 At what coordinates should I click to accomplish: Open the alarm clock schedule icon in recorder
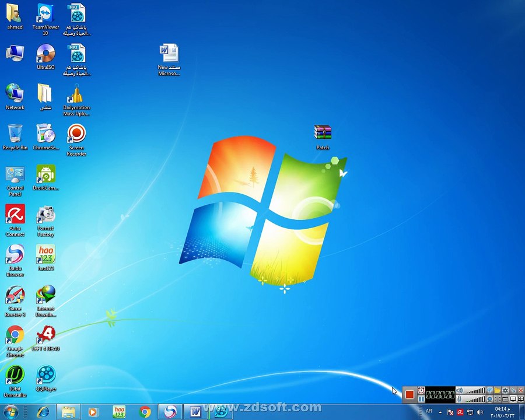click(x=421, y=390)
